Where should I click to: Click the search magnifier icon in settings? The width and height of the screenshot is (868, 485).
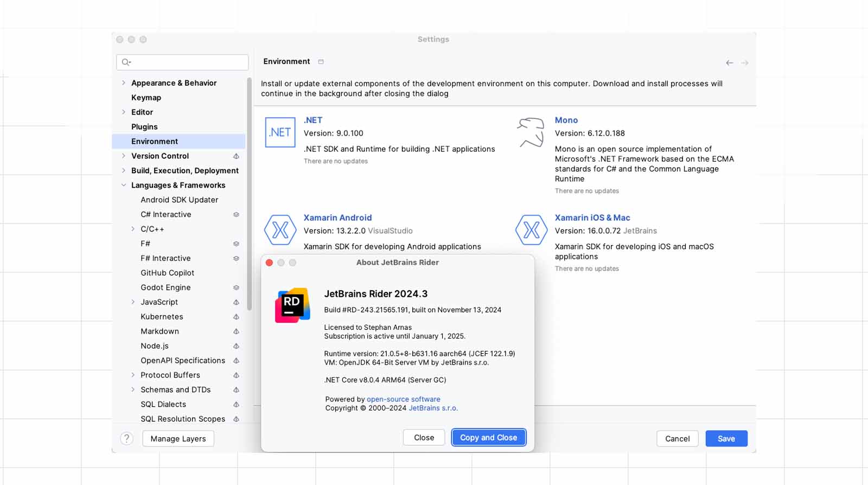126,62
